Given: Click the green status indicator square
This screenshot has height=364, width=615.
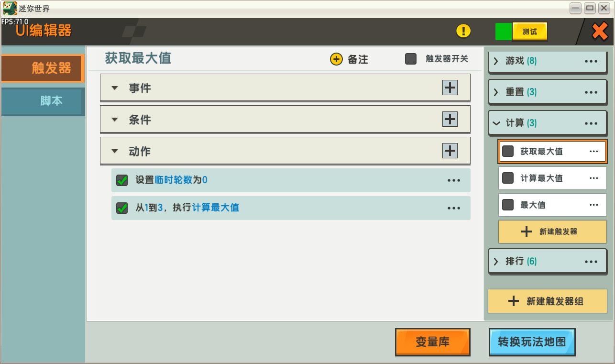Looking at the screenshot, I should click(504, 32).
